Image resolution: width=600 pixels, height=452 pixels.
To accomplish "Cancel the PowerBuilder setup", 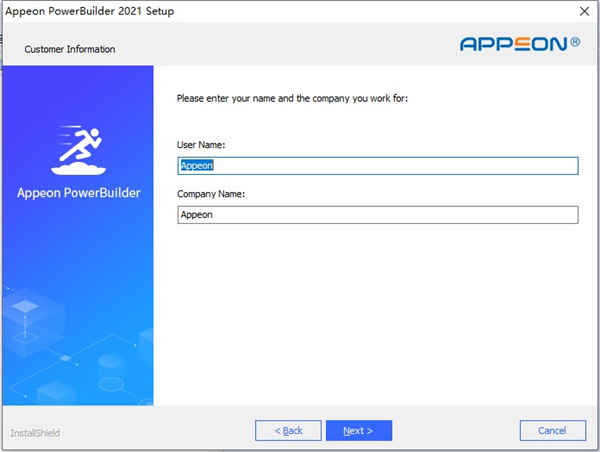I will point(553,431).
